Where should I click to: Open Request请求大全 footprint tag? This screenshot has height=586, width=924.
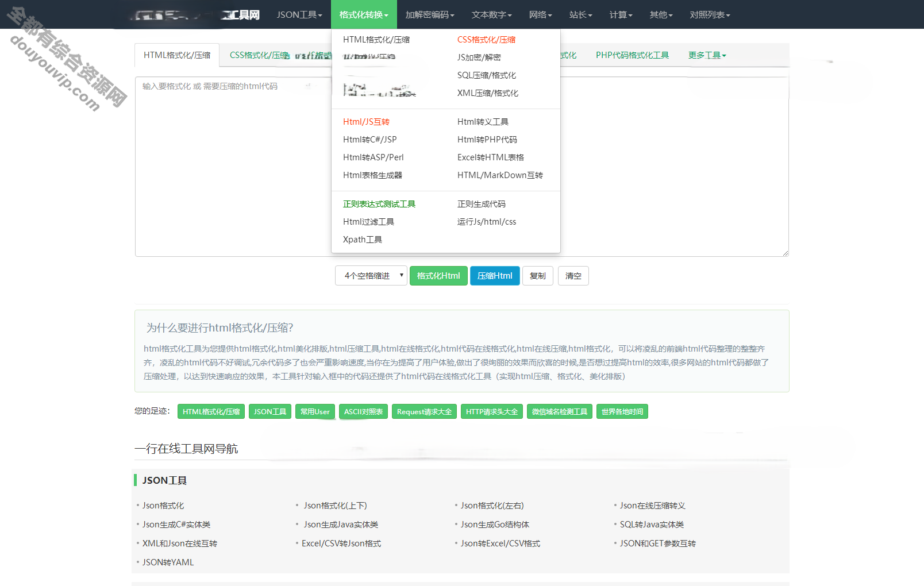[x=424, y=411]
